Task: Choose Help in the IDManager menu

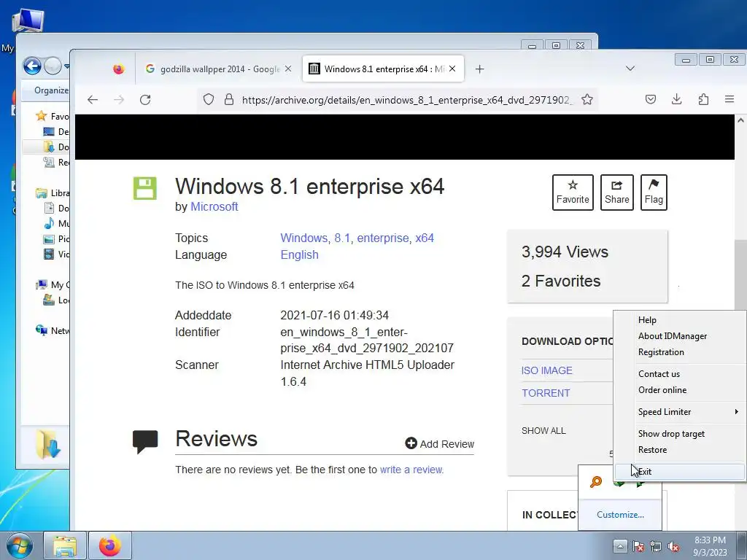Action: coord(681,320)
